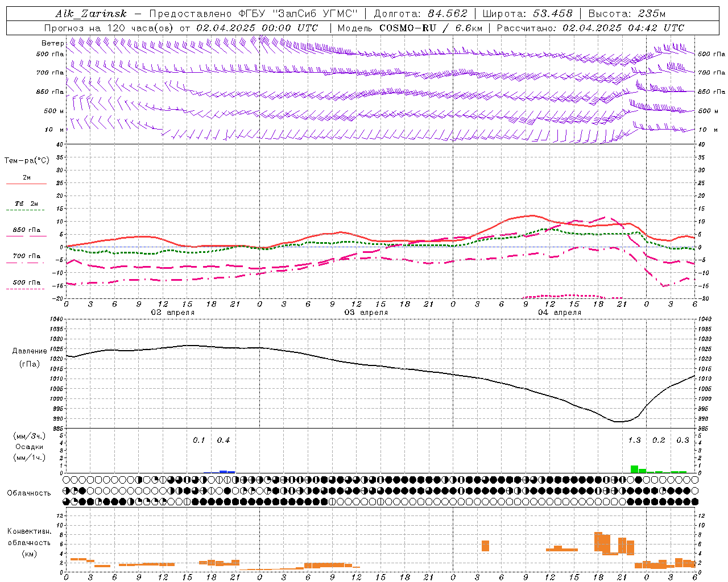Click the (мм/3ч.) precipitation unit label
Screen dimensions: 728x582
[x=30, y=436]
